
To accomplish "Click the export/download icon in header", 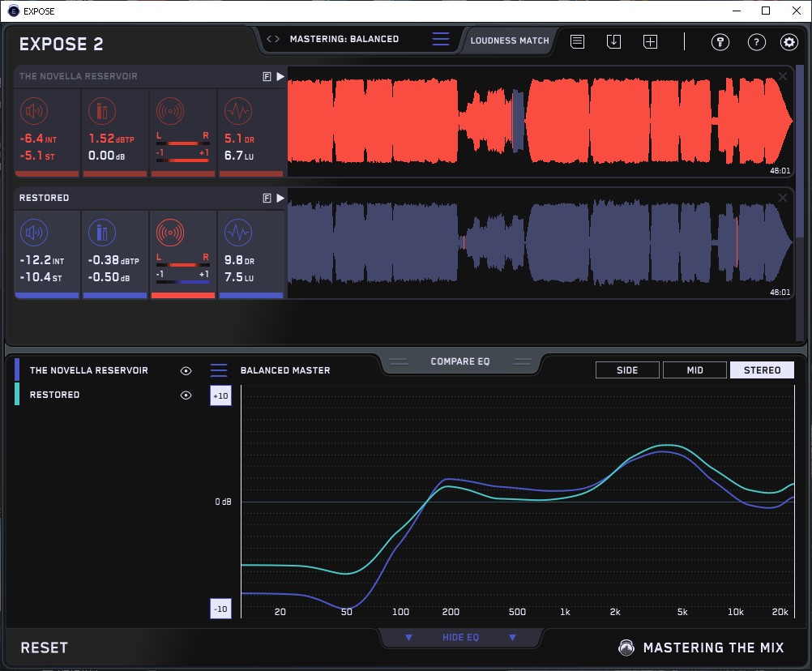I will pyautogui.click(x=613, y=41).
